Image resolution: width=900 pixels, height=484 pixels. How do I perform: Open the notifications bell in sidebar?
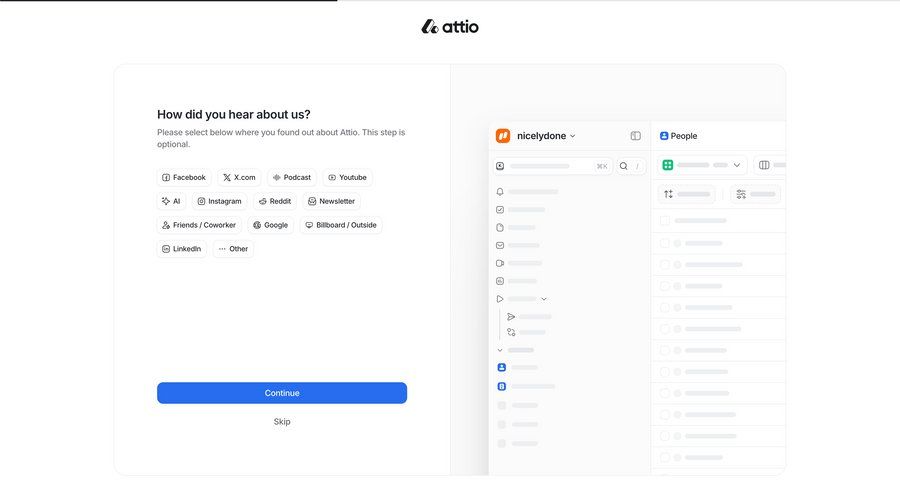pos(500,192)
